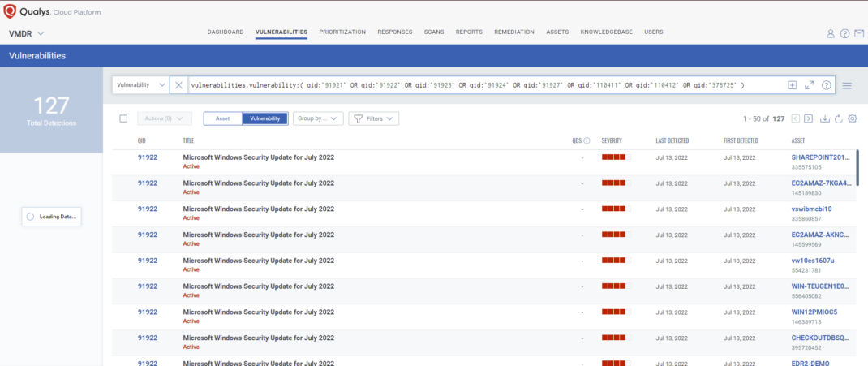868x366 pixels.
Task: Open the REPORTS tab
Action: click(x=469, y=32)
